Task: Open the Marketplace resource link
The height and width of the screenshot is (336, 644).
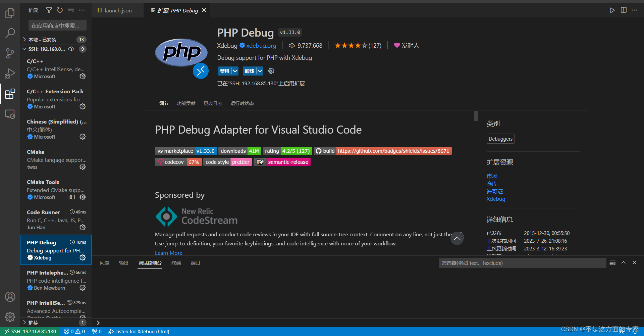Action: click(x=492, y=176)
